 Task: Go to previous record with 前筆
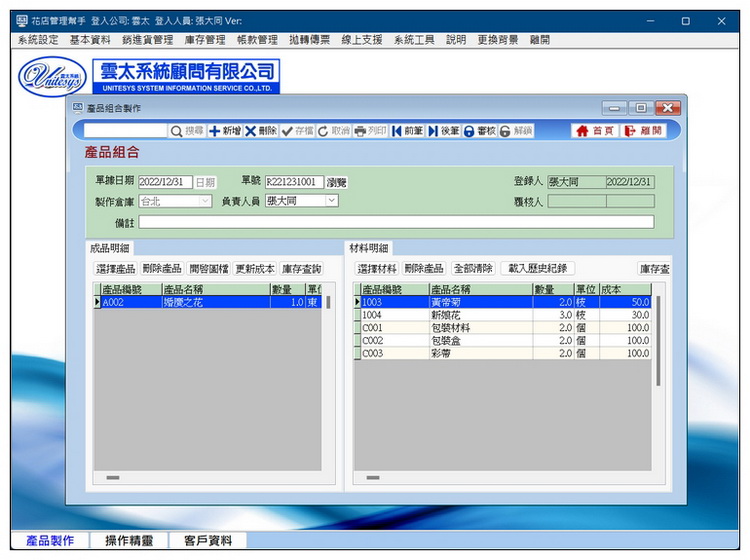[397, 131]
